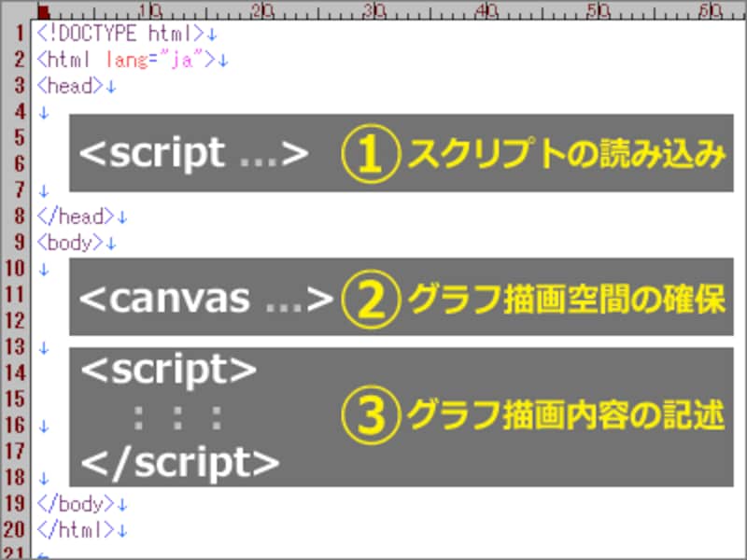The image size is (747, 560).
Task: Click the closing </body> tag on line 19
Action: point(76,504)
